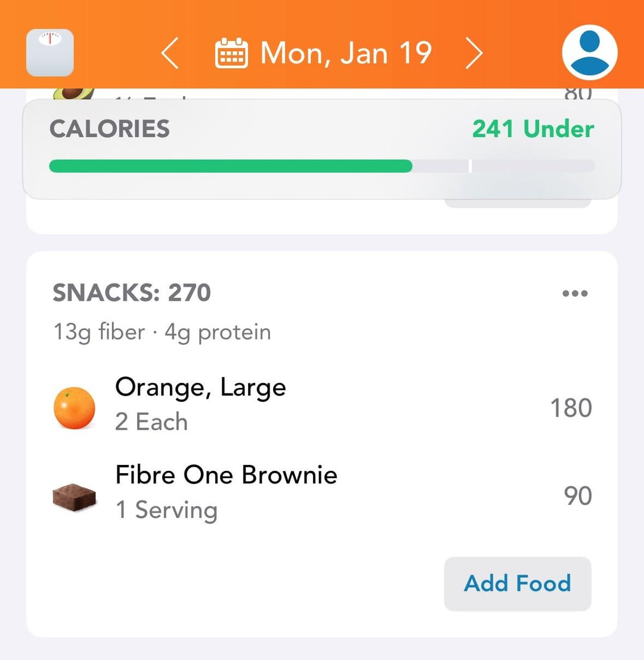Open the calendar date picker icon
This screenshot has height=660, width=644.
pyautogui.click(x=231, y=54)
